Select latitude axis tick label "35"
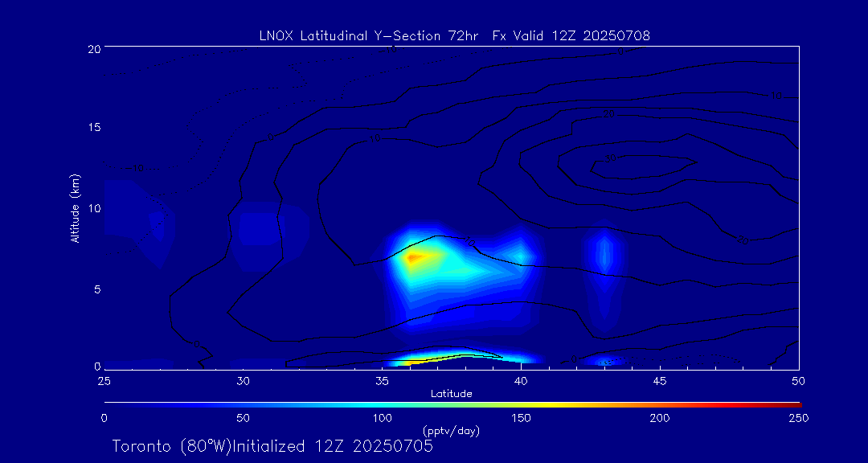868x463 pixels. 382,382
